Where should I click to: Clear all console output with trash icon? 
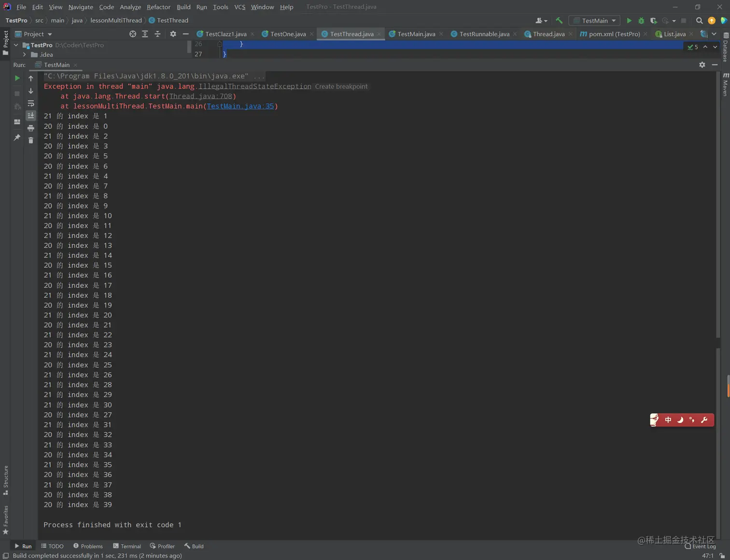click(x=31, y=140)
